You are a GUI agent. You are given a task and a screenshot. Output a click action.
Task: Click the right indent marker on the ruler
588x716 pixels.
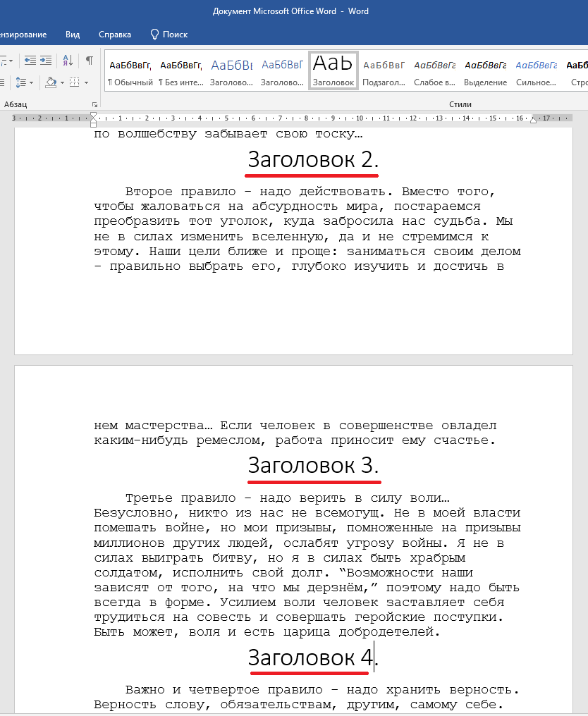[x=533, y=120]
